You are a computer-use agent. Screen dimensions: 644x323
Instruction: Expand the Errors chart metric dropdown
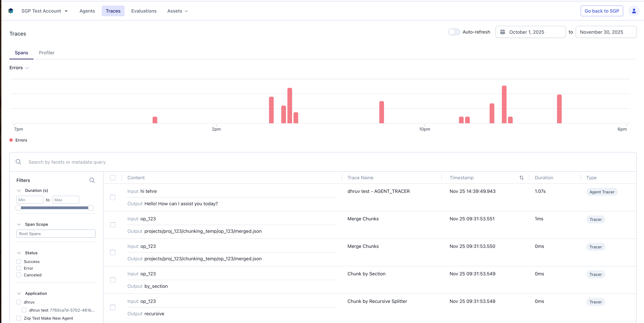click(x=19, y=68)
